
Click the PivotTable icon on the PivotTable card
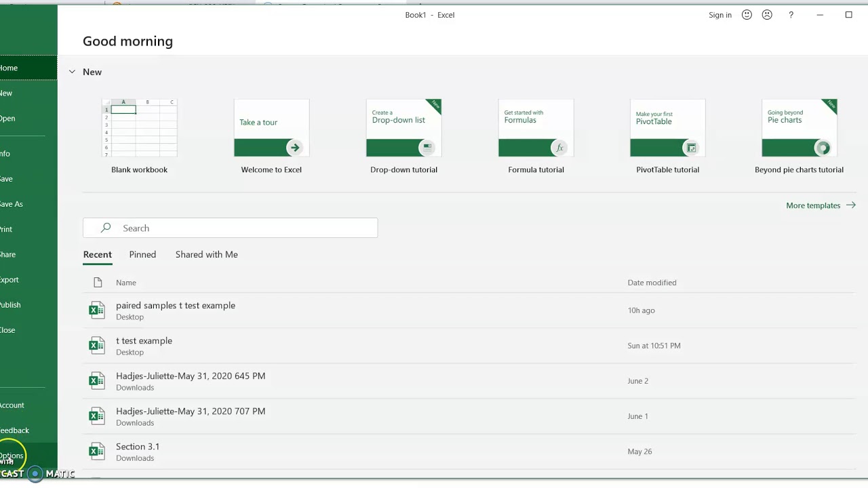click(691, 148)
